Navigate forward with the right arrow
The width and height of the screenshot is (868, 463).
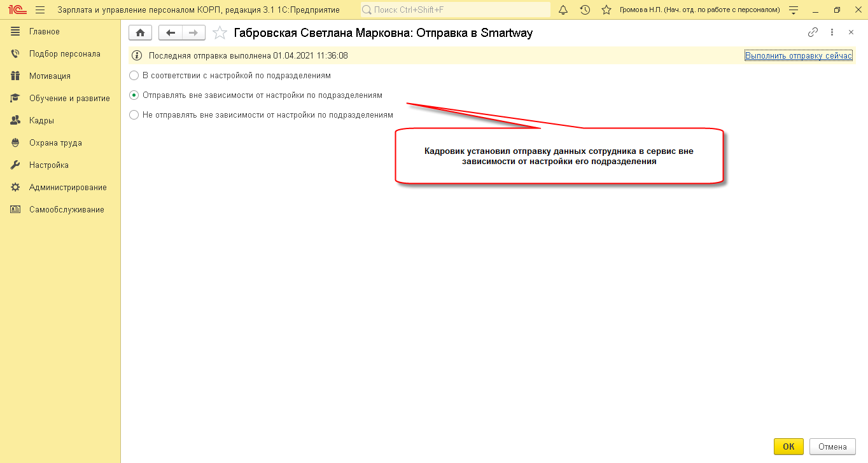pos(193,33)
